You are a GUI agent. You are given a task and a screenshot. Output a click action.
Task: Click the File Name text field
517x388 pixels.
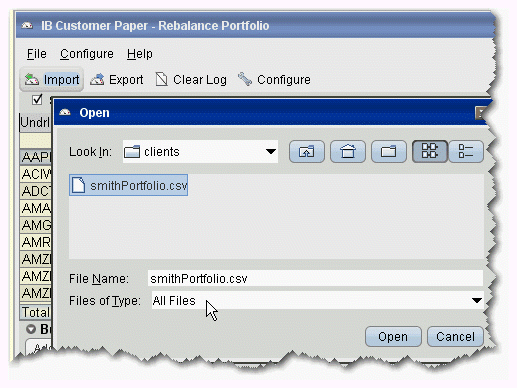(x=315, y=278)
